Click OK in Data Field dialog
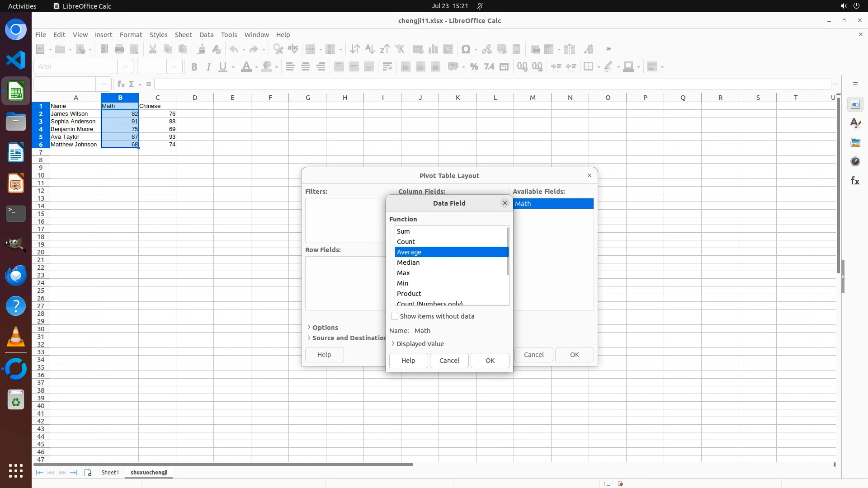This screenshot has height=488, width=868. pos(490,361)
